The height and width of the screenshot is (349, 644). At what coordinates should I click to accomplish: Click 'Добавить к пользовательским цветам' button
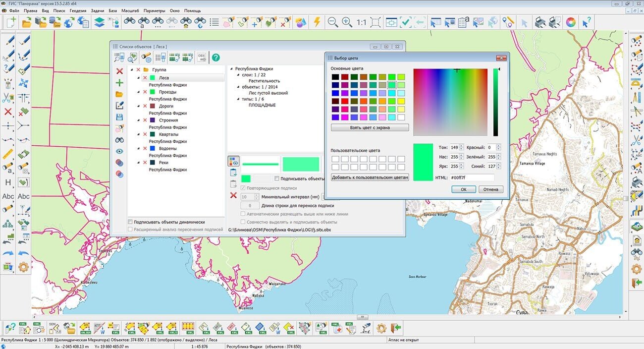point(370,177)
